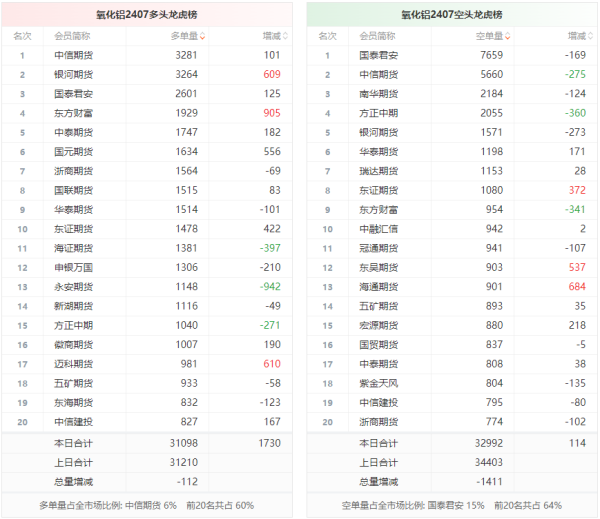
Task: Click long table 会员简称 column header
Action: 72,36
